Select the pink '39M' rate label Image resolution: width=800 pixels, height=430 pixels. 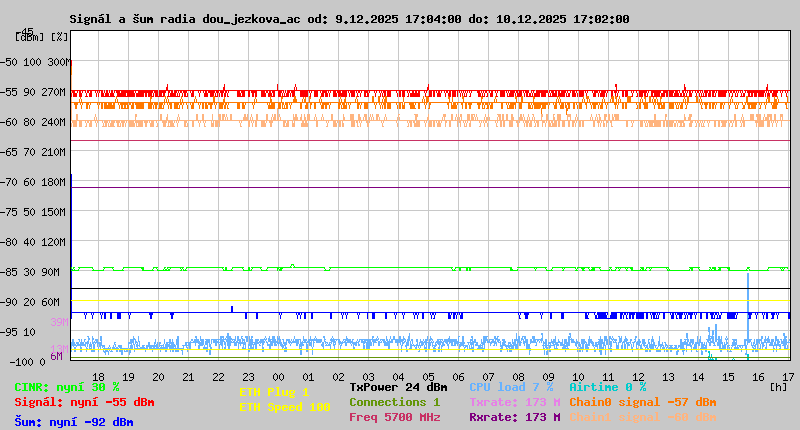[59, 322]
